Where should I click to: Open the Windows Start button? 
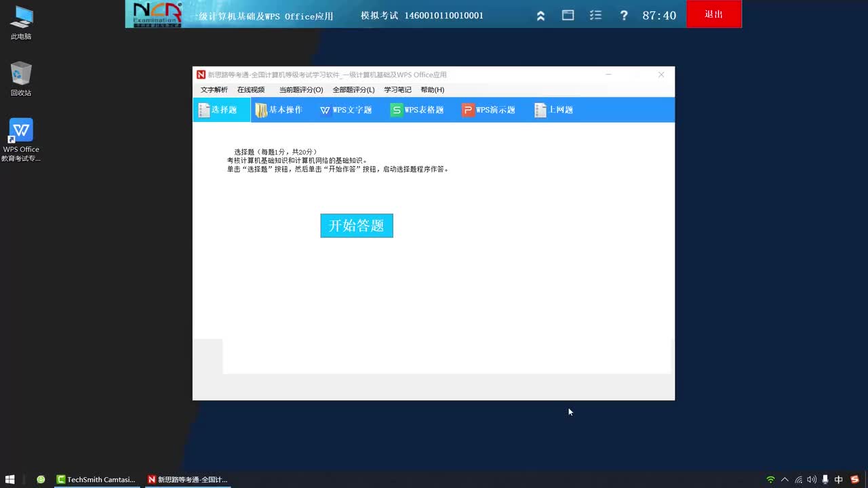pyautogui.click(x=9, y=479)
